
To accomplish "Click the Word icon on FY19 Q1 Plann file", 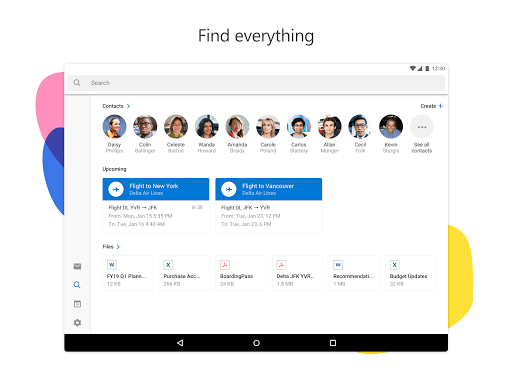I will pyautogui.click(x=112, y=265).
